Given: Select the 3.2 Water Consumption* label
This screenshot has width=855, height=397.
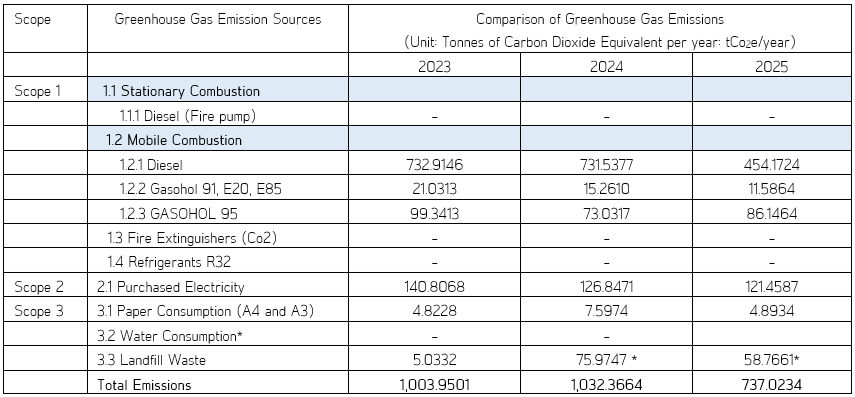Looking at the screenshot, I should coord(170,336).
